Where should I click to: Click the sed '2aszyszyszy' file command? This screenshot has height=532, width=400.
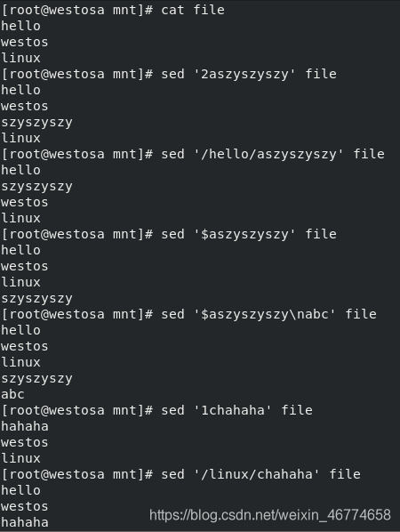tap(249, 74)
